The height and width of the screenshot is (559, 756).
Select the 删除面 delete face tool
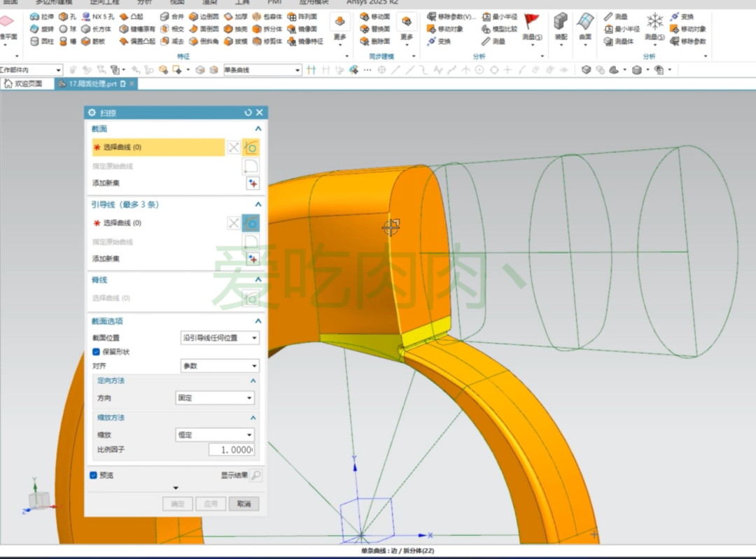point(375,41)
